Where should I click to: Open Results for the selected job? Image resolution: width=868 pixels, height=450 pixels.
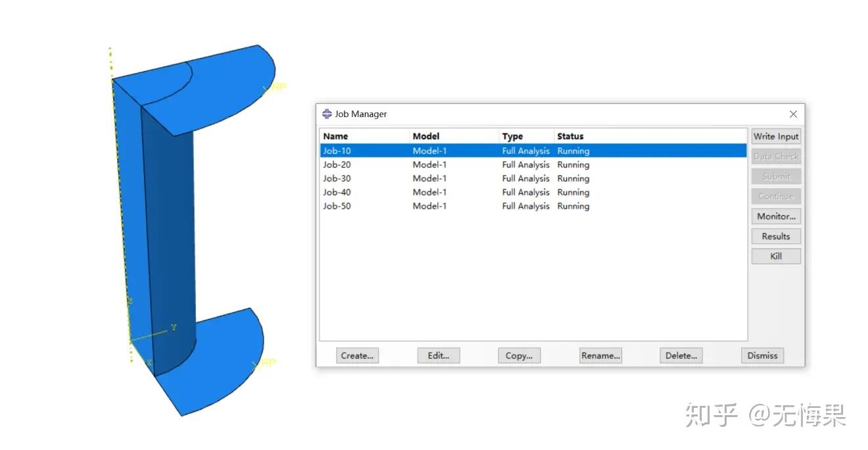[x=776, y=236]
